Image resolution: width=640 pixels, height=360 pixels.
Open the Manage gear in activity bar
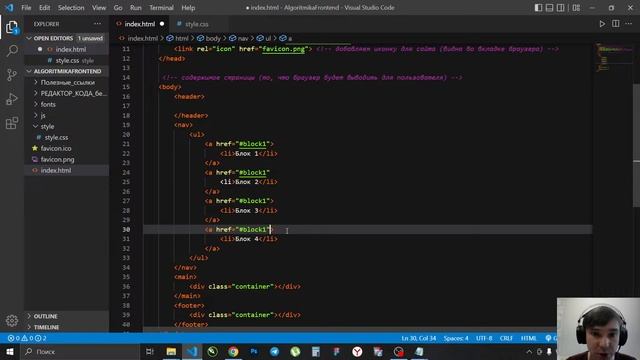click(x=12, y=320)
